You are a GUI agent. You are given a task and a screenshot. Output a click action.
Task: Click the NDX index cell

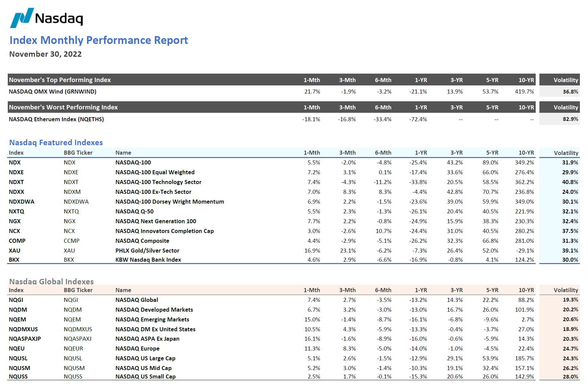[15, 162]
